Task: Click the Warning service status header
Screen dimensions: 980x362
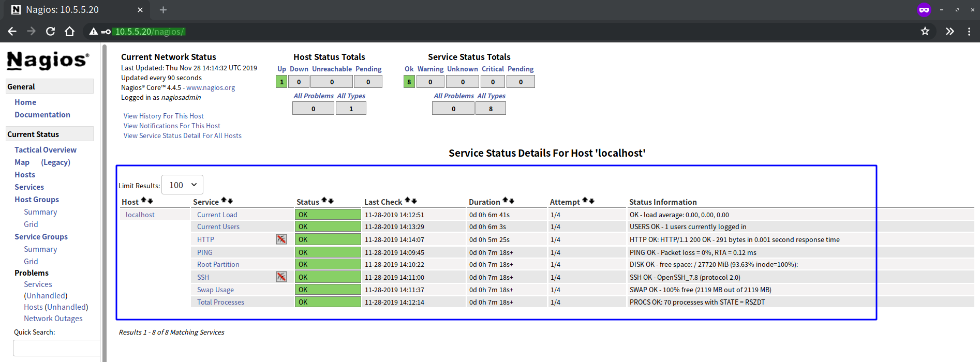Action: coord(430,69)
